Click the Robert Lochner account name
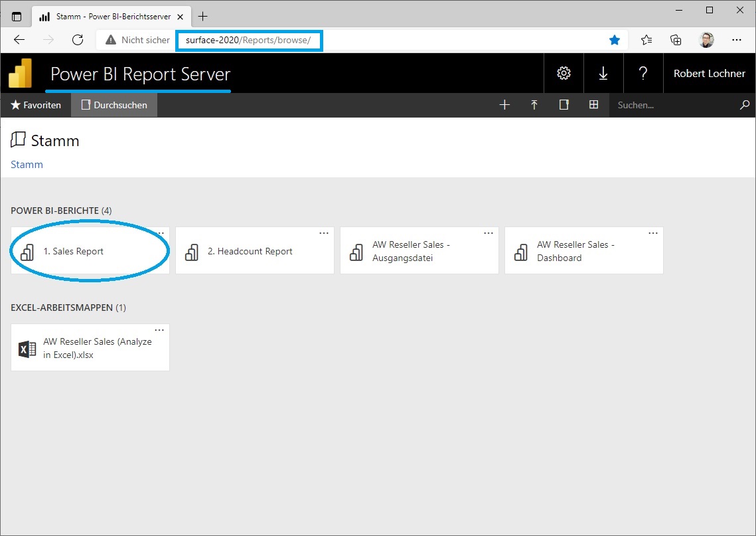 (x=709, y=73)
